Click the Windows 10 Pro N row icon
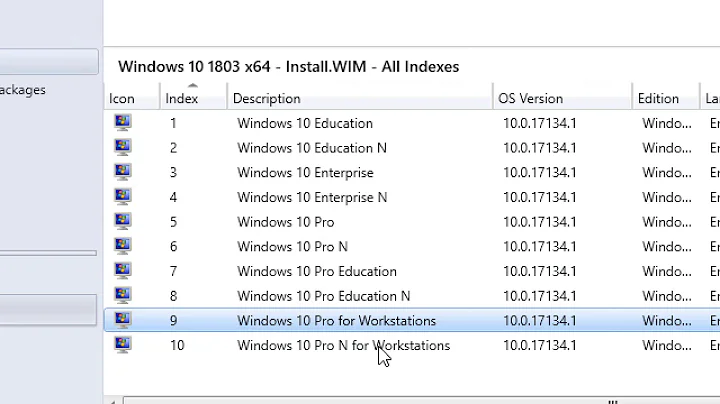The width and height of the screenshot is (720, 404). (x=123, y=247)
